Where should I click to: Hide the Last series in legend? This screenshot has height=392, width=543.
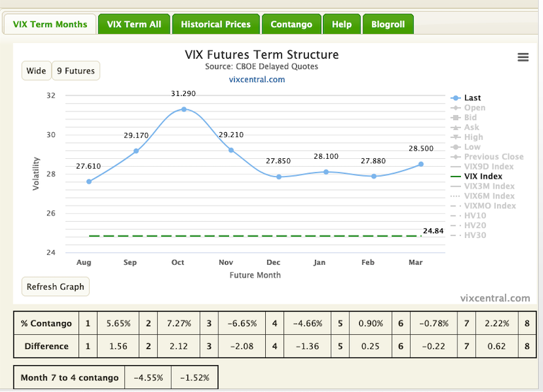click(x=472, y=98)
